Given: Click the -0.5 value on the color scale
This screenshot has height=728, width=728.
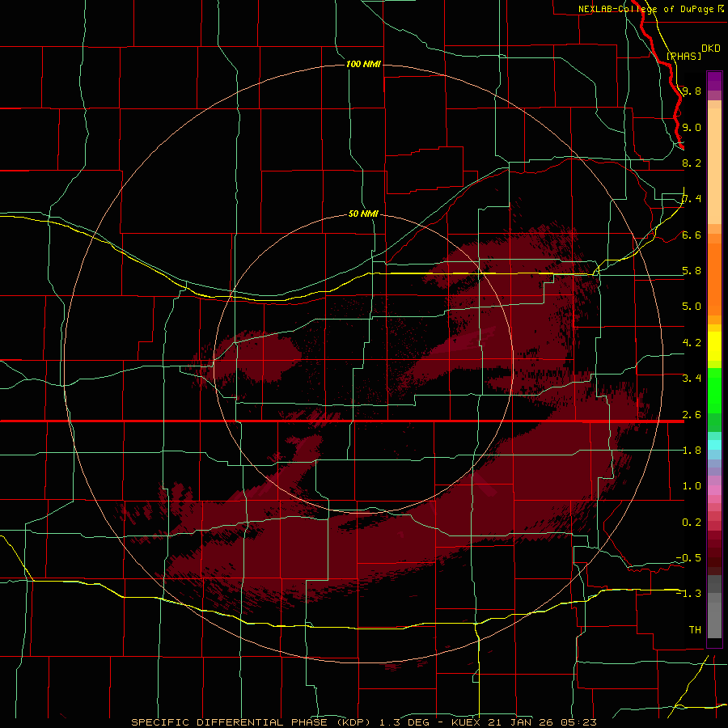Looking at the screenshot, I should pos(688,558).
